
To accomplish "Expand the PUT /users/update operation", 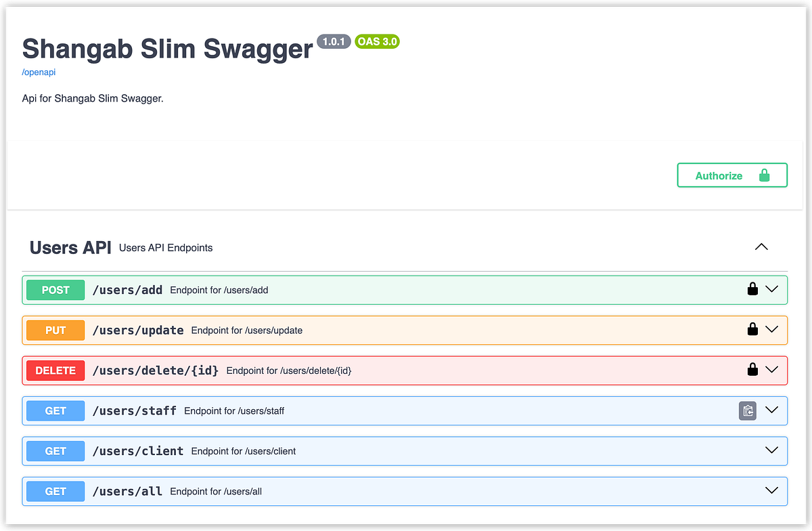I will point(772,329).
